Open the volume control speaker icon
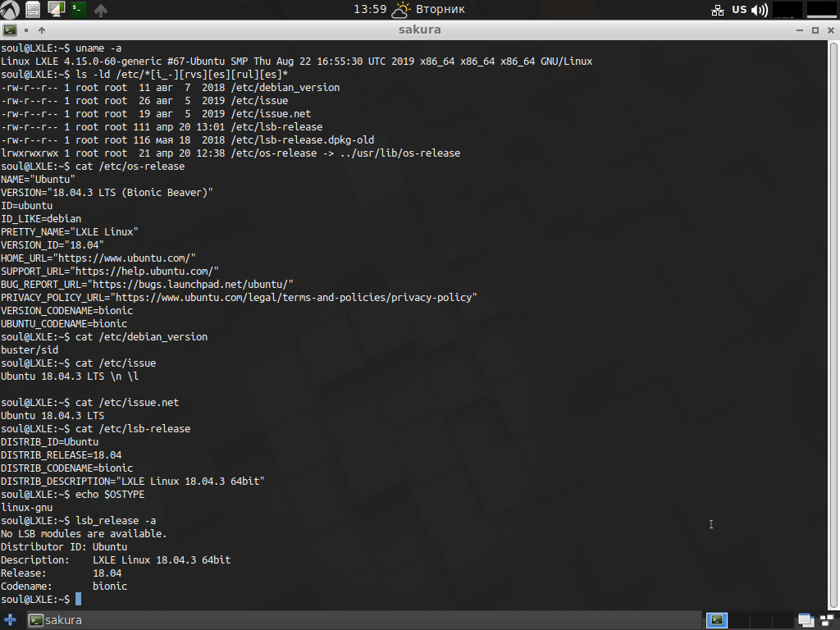 [x=760, y=10]
